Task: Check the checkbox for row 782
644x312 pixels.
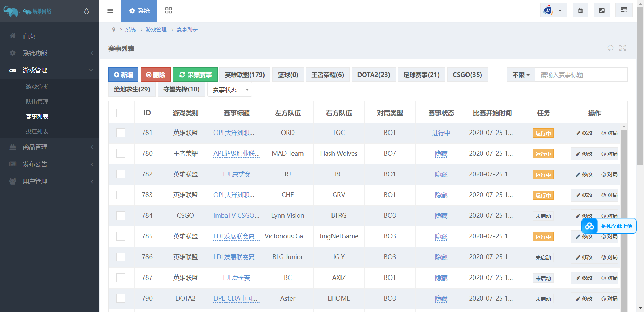Action: [x=121, y=174]
